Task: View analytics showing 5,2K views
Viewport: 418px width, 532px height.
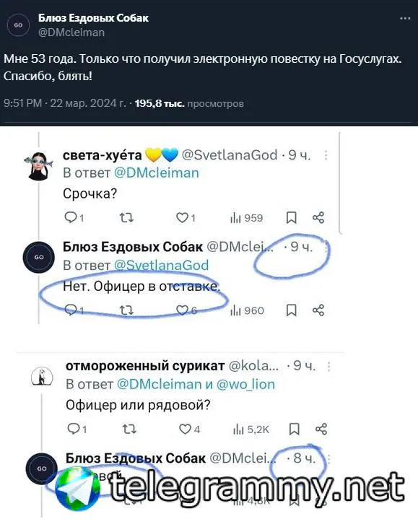Action: tap(251, 429)
